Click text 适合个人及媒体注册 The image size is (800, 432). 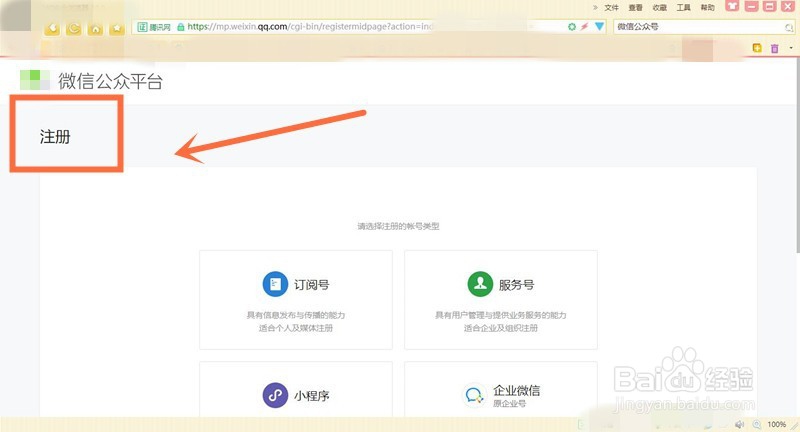[296, 328]
